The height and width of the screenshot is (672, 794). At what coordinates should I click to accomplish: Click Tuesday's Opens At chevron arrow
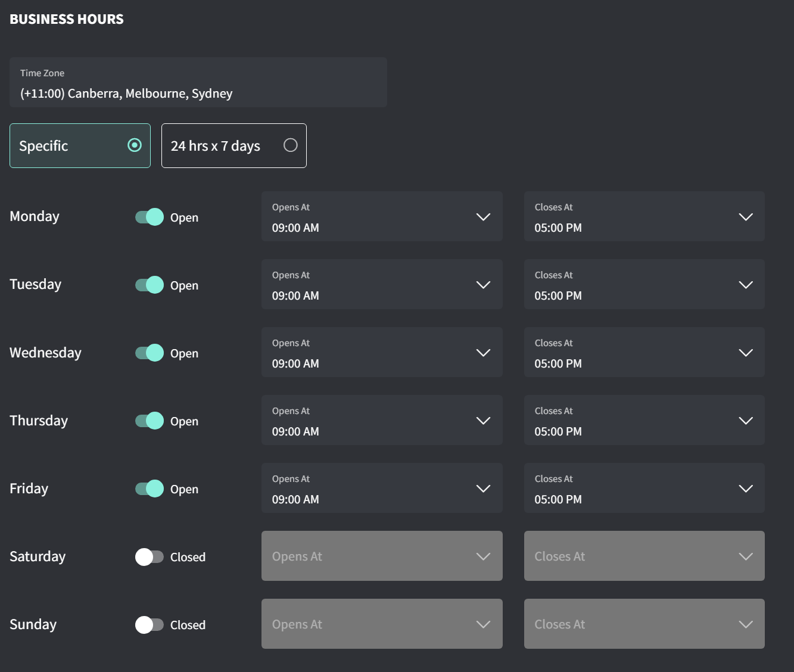tap(483, 285)
